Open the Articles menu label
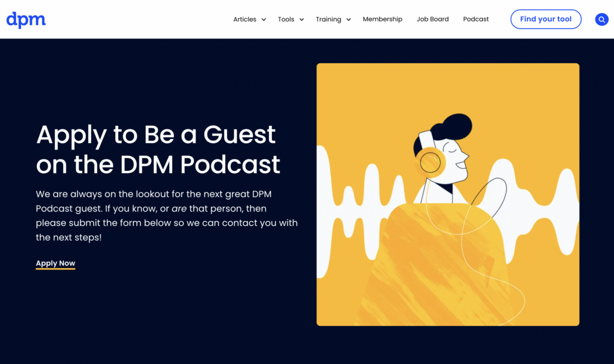Viewport: 614px width, 364px height. click(x=244, y=20)
